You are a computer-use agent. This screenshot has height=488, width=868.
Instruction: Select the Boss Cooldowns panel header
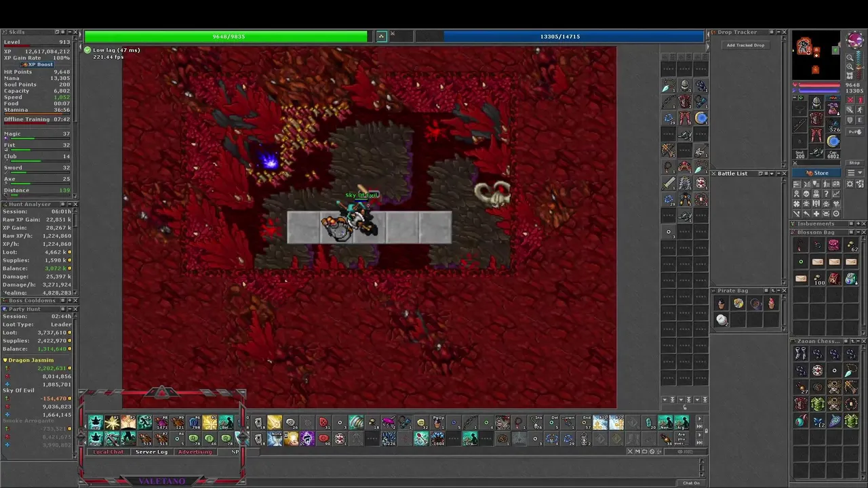[x=39, y=300]
